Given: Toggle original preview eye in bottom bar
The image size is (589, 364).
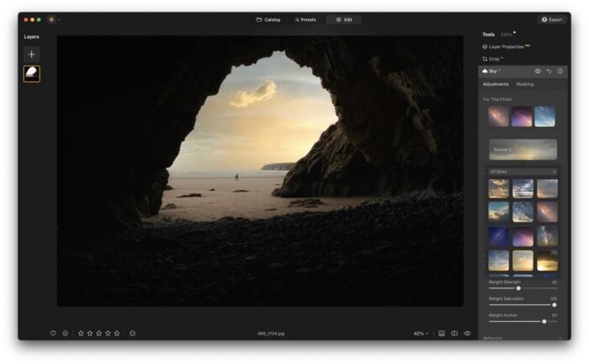Looking at the screenshot, I should 467,333.
